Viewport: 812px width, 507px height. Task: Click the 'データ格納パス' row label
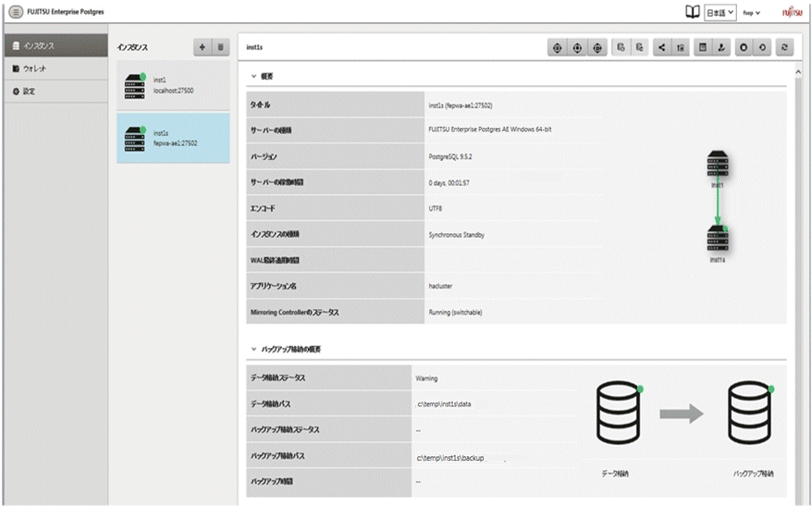(x=271, y=404)
